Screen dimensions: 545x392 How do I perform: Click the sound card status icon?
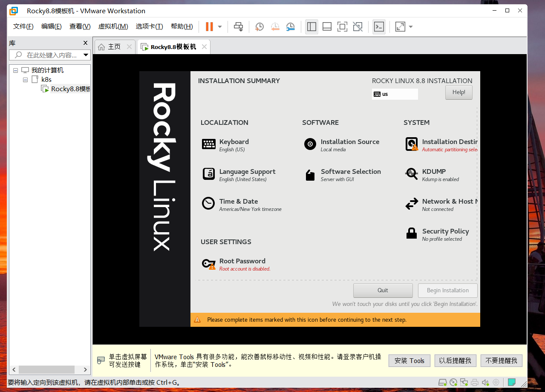click(x=485, y=382)
